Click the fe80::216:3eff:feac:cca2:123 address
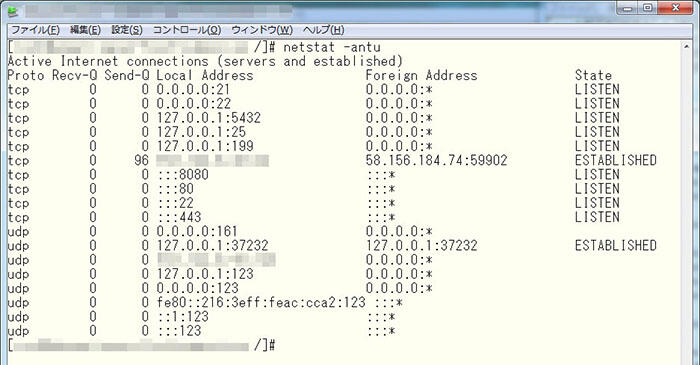 coord(261,303)
